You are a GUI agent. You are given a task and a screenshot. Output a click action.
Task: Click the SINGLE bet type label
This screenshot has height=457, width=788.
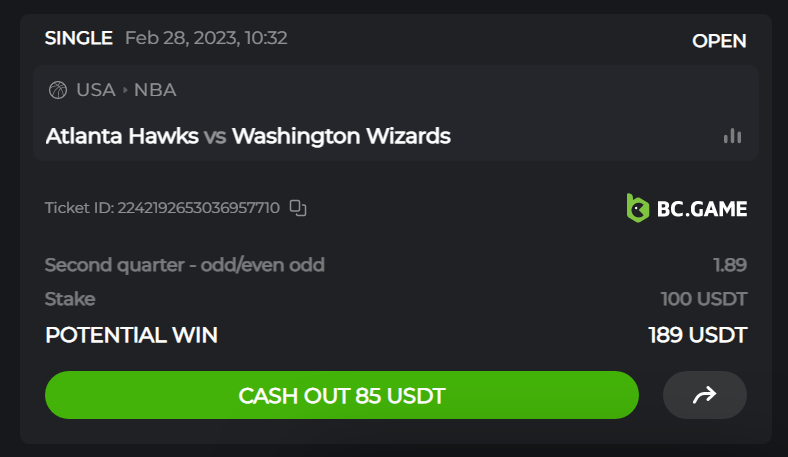[x=78, y=38]
